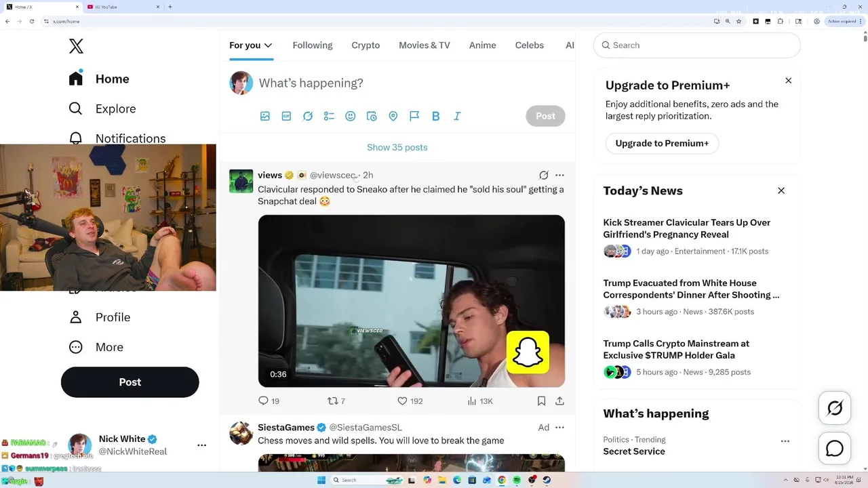Image resolution: width=868 pixels, height=488 pixels.
Task: Toggle bold formatting in composer
Action: coord(436,116)
